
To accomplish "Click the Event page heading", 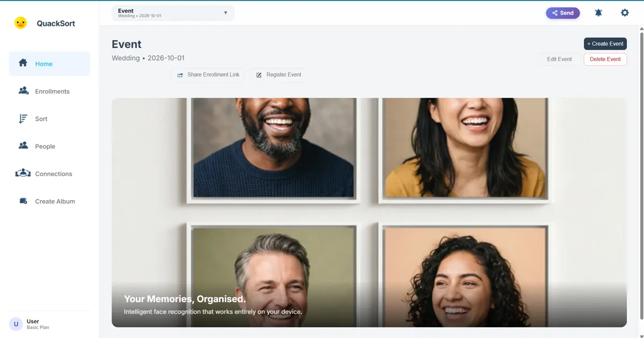I will coord(127,44).
